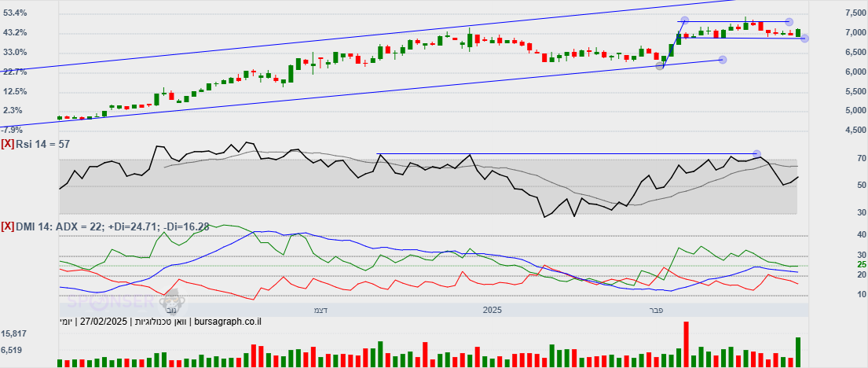Click the RSI scale value 70
The image size is (868, 368).
862,159
